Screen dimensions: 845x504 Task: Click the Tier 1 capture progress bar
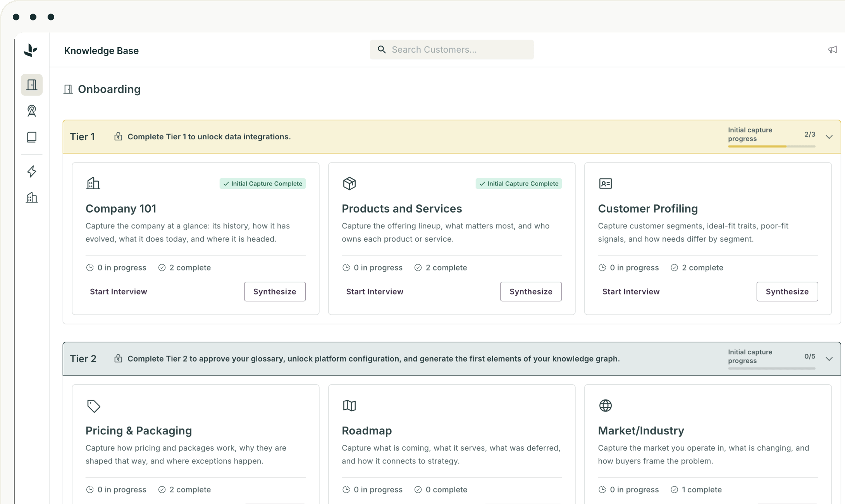[772, 146]
